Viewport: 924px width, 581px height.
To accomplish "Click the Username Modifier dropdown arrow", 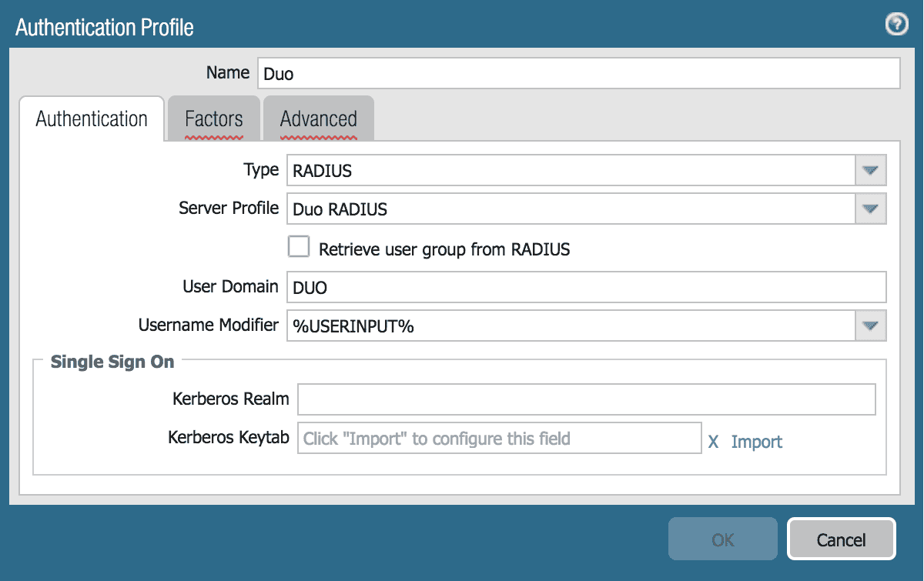I will (x=870, y=325).
